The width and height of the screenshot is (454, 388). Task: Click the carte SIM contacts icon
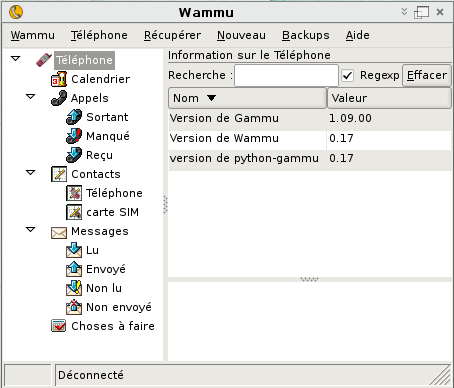pyautogui.click(x=74, y=212)
